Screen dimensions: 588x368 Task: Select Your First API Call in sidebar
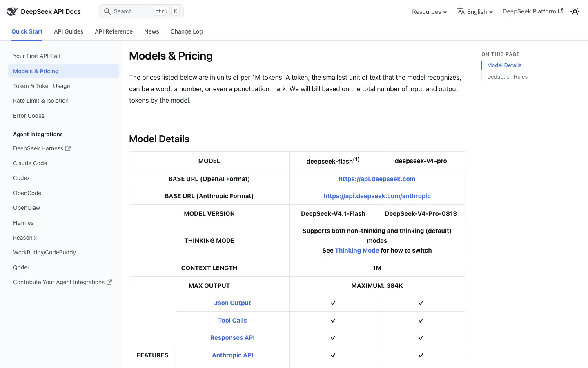click(64, 56)
